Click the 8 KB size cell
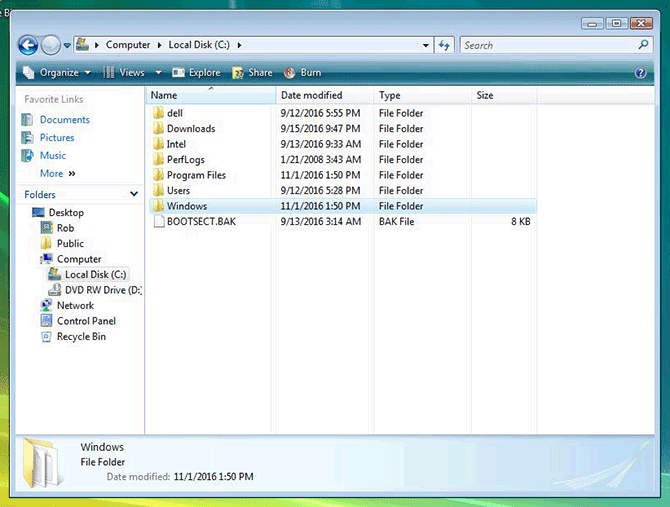 [x=520, y=221]
